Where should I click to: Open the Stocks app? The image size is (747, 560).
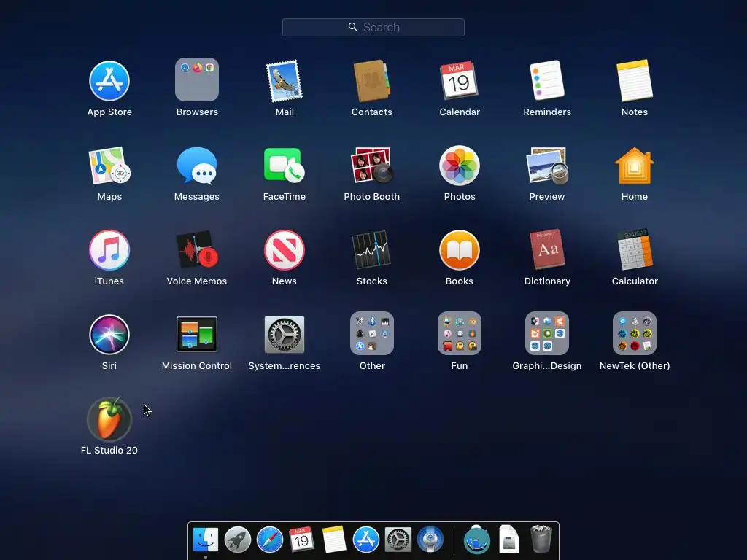tap(371, 250)
